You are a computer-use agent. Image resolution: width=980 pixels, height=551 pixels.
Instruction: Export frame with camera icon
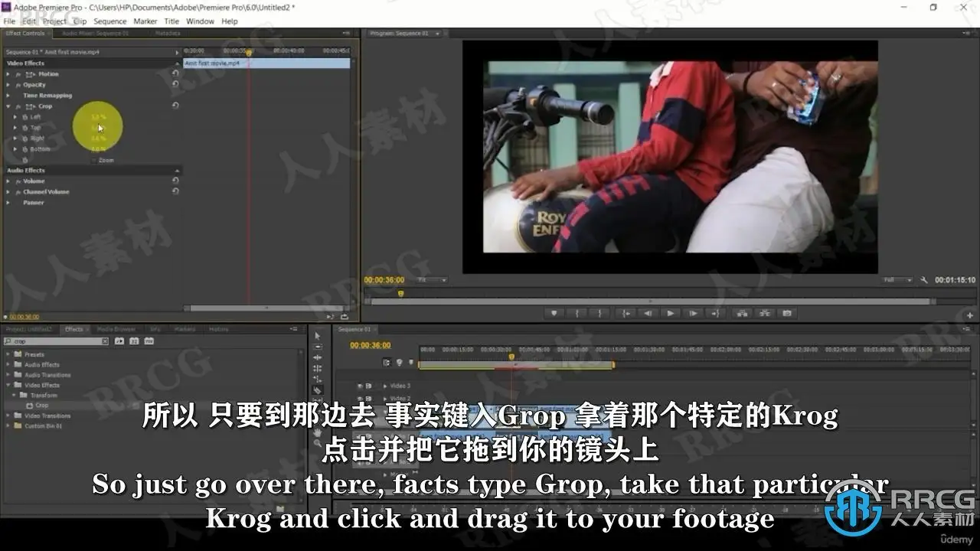tap(786, 313)
